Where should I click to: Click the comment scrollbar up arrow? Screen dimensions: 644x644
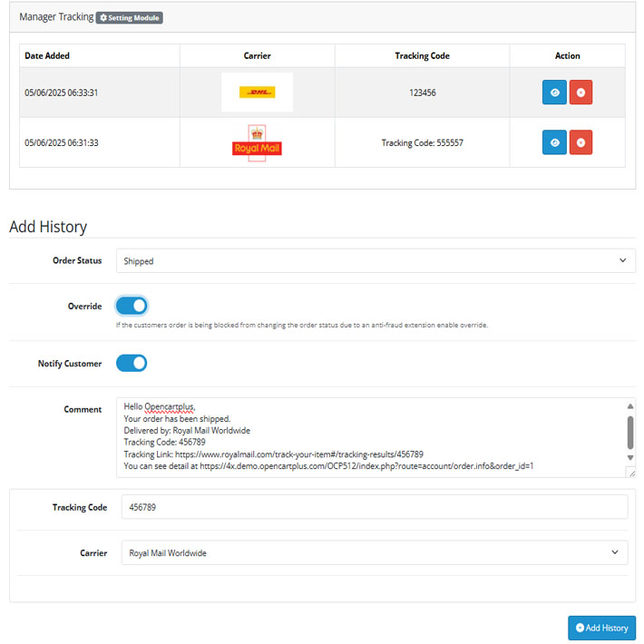(630, 406)
